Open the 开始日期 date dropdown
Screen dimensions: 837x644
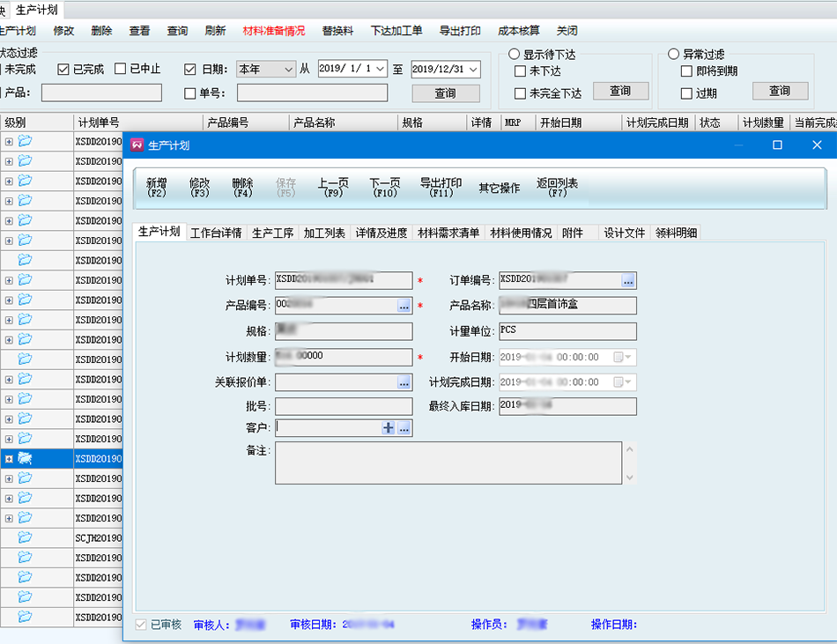622,357
